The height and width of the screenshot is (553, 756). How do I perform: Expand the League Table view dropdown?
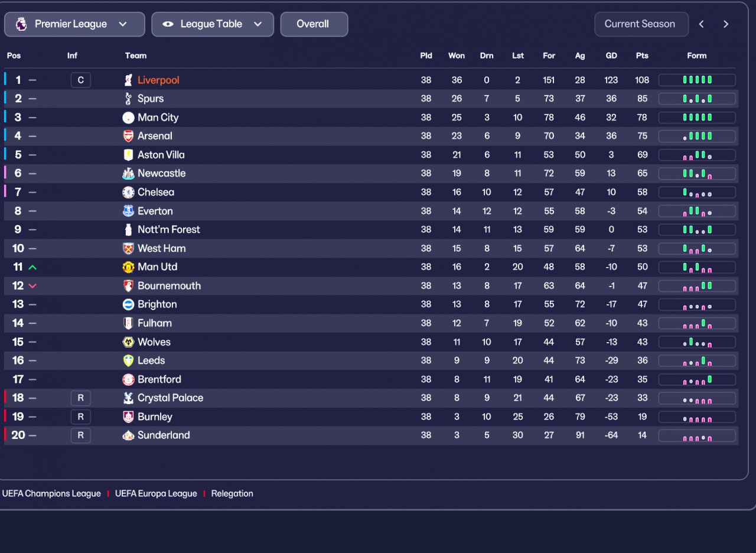click(213, 24)
